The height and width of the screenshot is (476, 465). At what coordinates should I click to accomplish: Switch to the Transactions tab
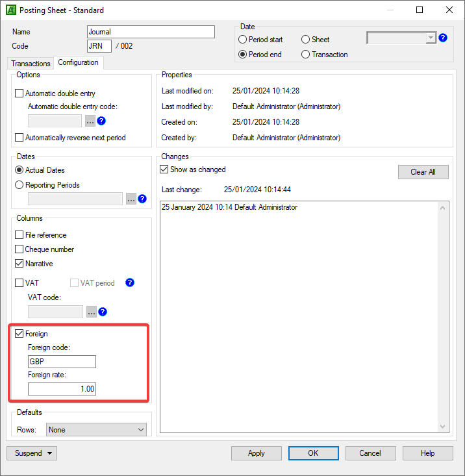point(31,64)
